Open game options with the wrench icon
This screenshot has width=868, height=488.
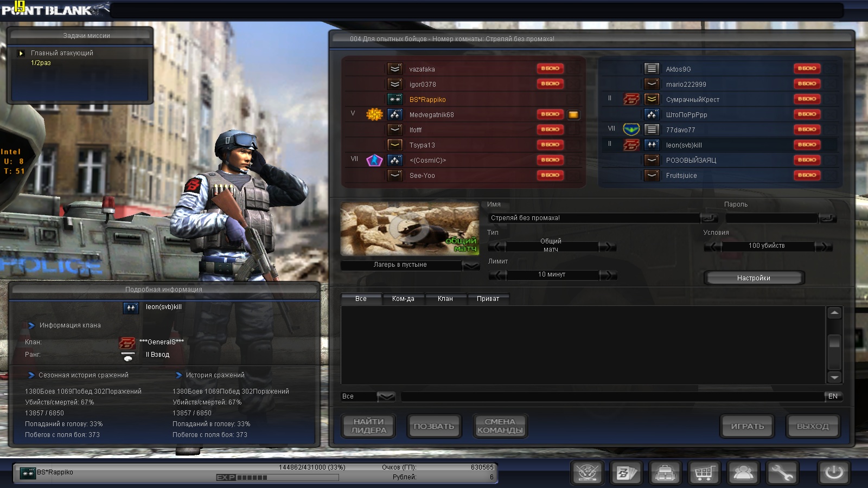[782, 473]
